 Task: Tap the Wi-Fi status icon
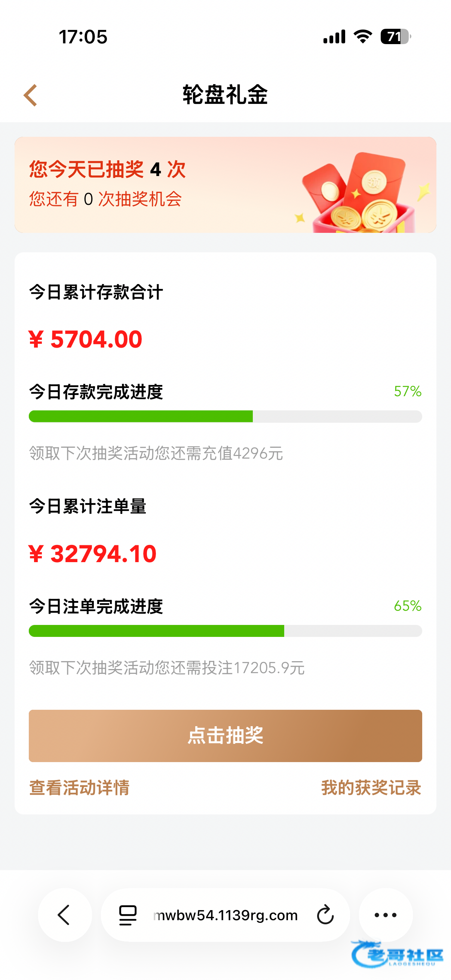(x=363, y=37)
